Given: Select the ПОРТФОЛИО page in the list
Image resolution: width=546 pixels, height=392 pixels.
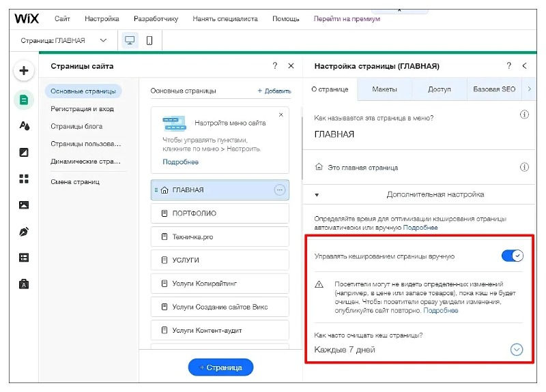Looking at the screenshot, I should 219,213.
